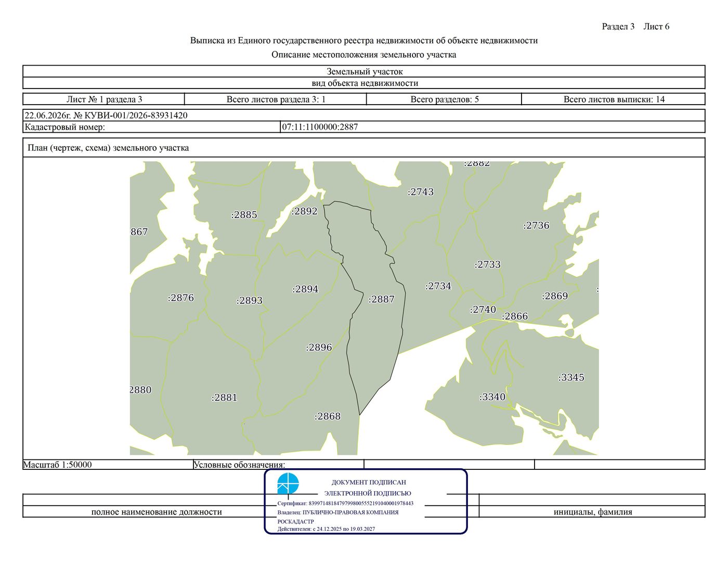
Task: Select parcel label :2896 on the map
Action: point(319,348)
